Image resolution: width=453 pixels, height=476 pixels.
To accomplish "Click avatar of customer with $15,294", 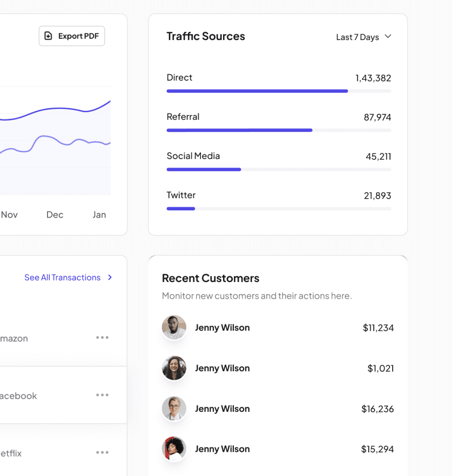I will pos(174,449).
